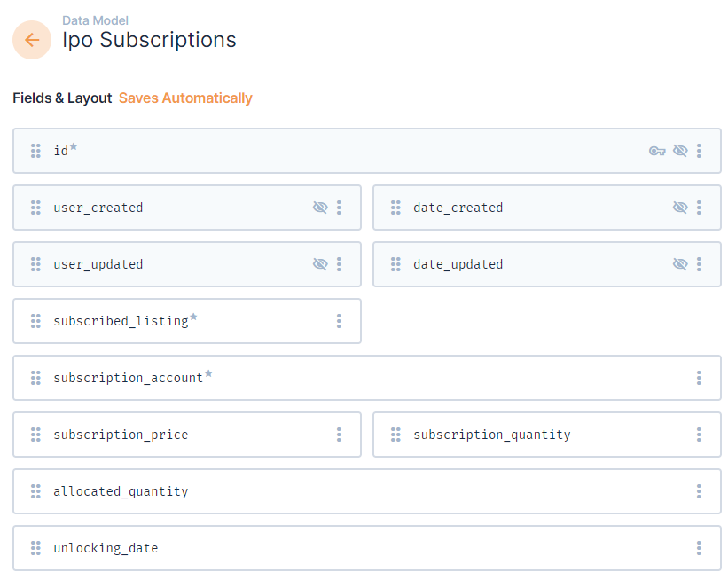Open the subscribed_listing options menu
This screenshot has height=572, width=728.
pos(339,321)
